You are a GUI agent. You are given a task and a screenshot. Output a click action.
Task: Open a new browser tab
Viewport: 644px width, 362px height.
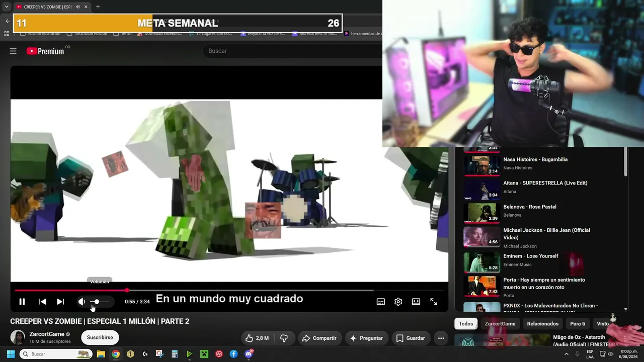pyautogui.click(x=98, y=7)
